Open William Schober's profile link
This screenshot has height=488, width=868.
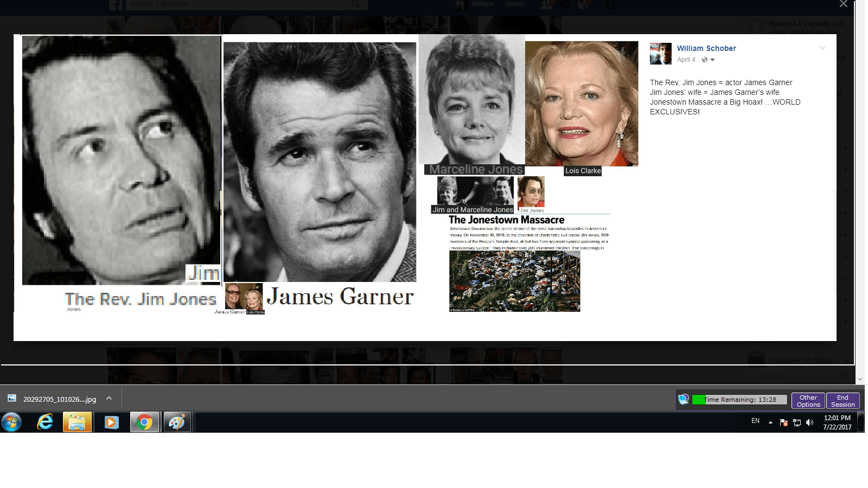[706, 48]
